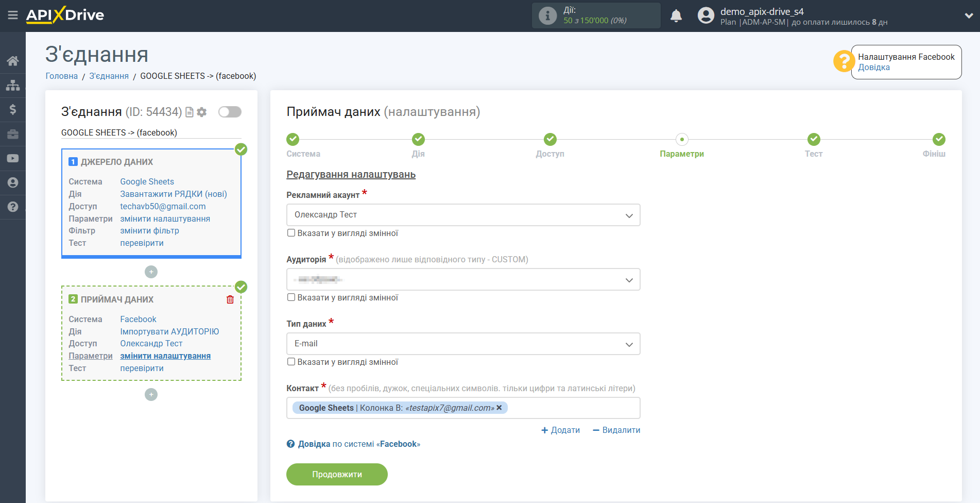Click the Facebook help circle icon
Screen dimensions: 980x503
290,444
